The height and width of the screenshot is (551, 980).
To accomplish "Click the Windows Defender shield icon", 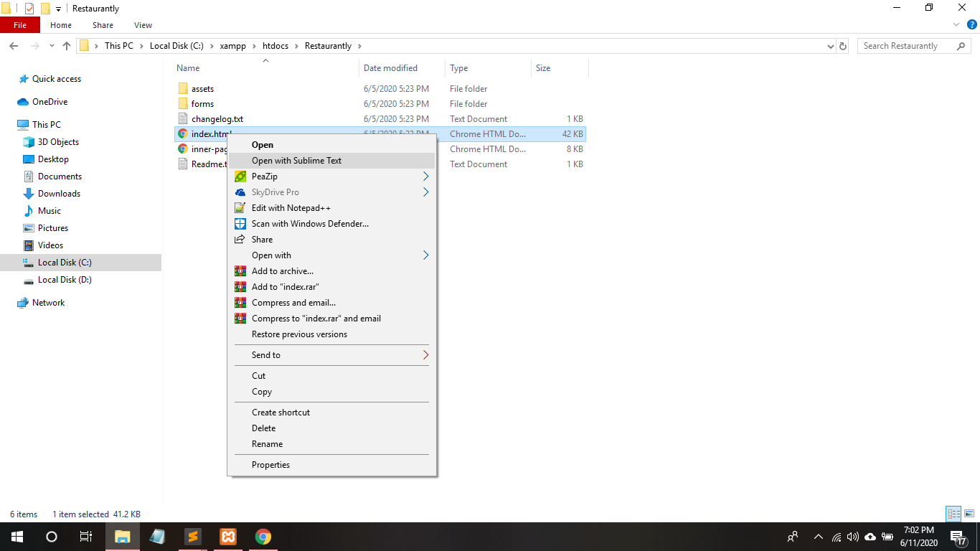I will [240, 224].
